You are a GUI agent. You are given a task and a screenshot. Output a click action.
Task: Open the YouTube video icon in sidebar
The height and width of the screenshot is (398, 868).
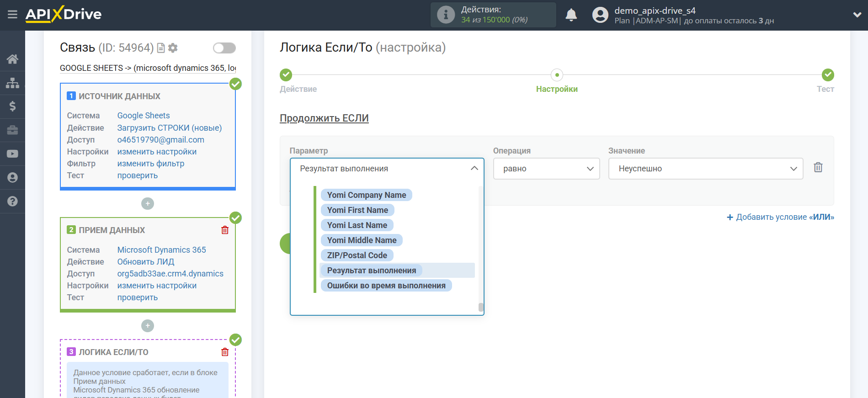point(12,154)
